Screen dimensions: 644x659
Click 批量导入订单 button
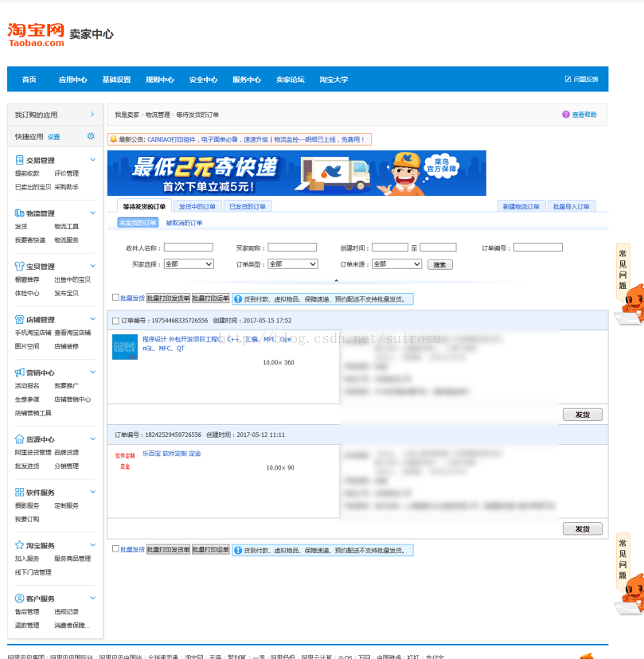click(x=572, y=206)
